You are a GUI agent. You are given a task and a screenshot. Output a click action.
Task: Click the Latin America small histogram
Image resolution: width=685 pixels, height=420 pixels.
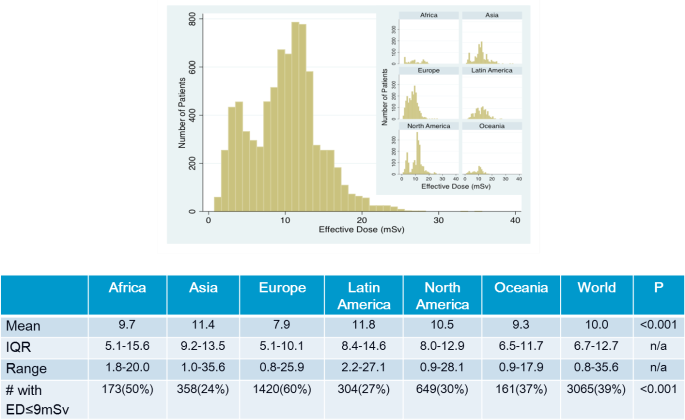tap(491, 95)
